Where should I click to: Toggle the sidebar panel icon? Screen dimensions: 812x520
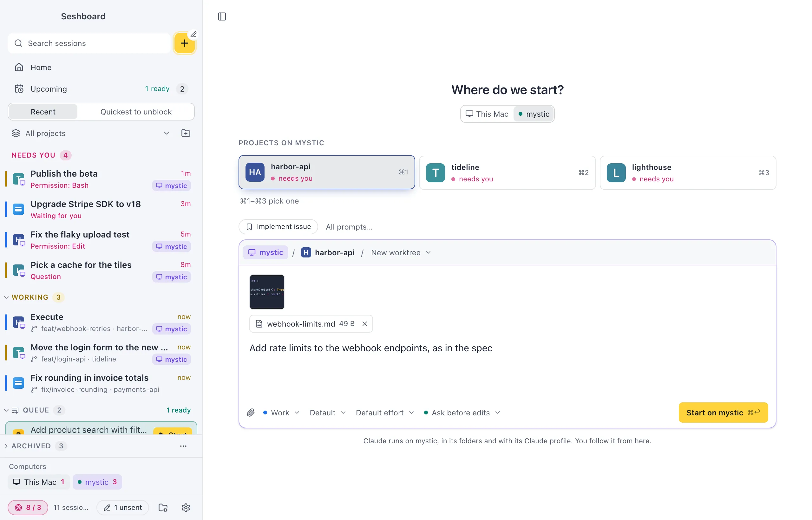[222, 16]
